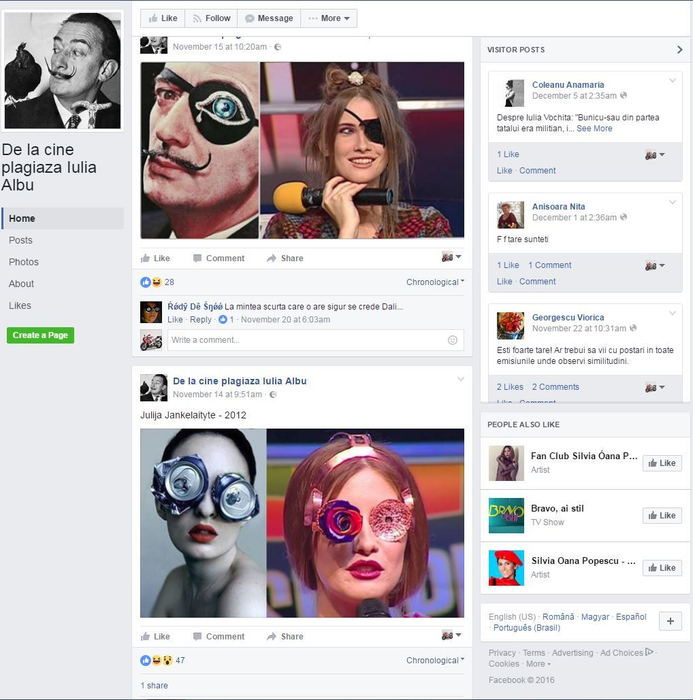The width and height of the screenshot is (693, 700).
Task: View 2 Comments on Georgescu Viorica post
Action: pyautogui.click(x=555, y=387)
